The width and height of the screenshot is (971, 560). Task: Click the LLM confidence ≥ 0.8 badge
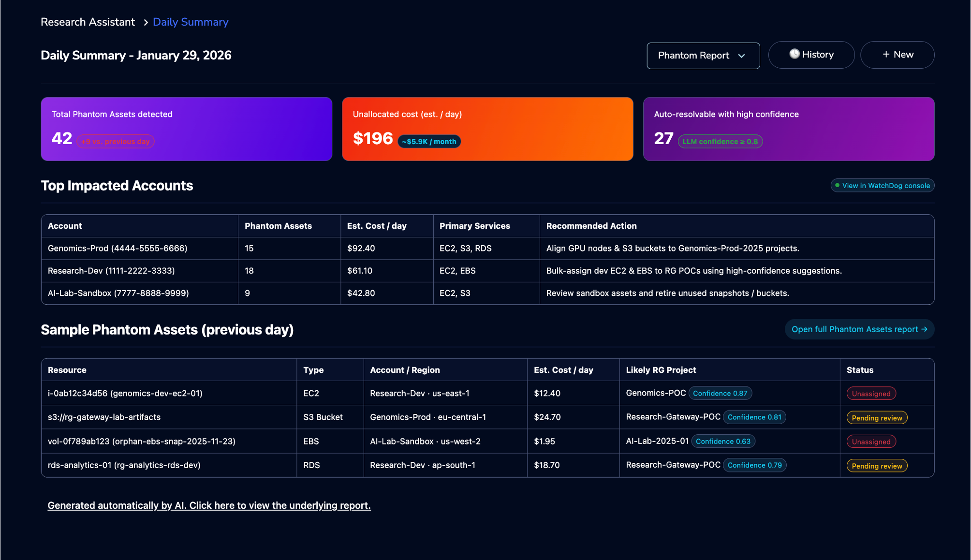coord(720,142)
